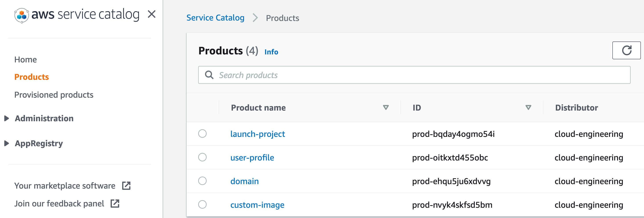
Task: Open external link icon for feedback panel
Action: (115, 204)
